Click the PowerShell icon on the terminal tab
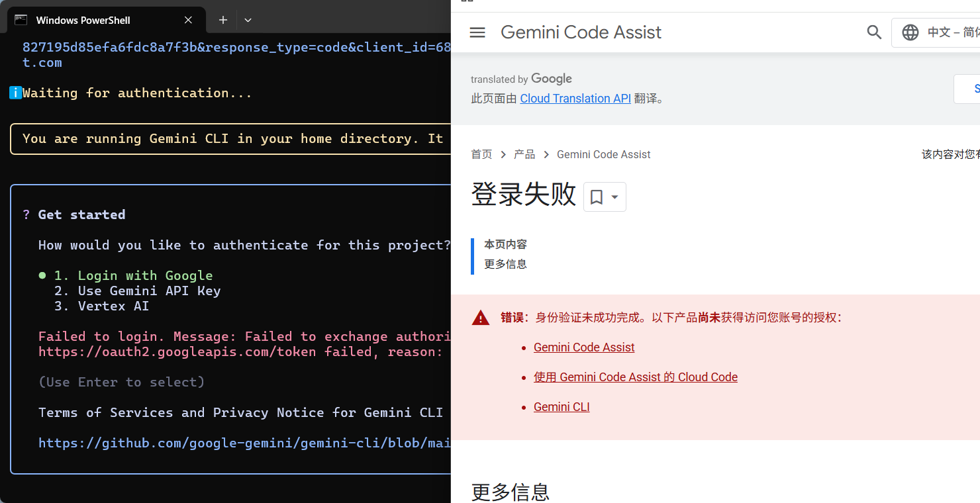Viewport: 980px width, 503px height. (x=21, y=20)
